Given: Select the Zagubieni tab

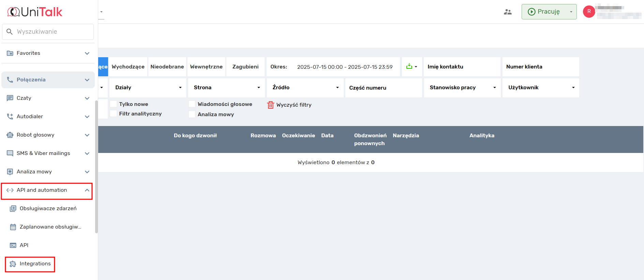Looking at the screenshot, I should tap(245, 67).
